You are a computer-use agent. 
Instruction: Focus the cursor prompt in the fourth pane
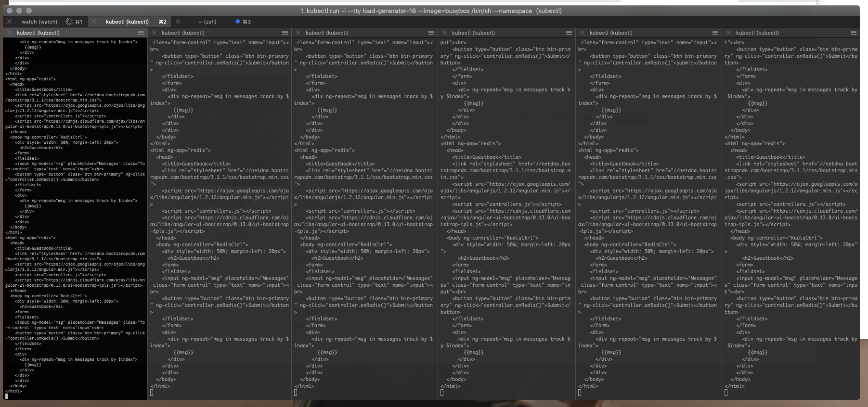[x=442, y=393]
